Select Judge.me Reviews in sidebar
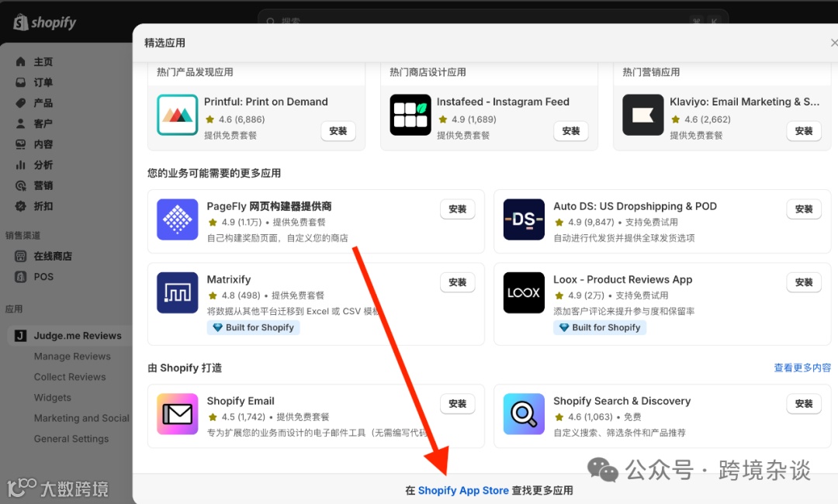The width and height of the screenshot is (838, 504). click(70, 335)
